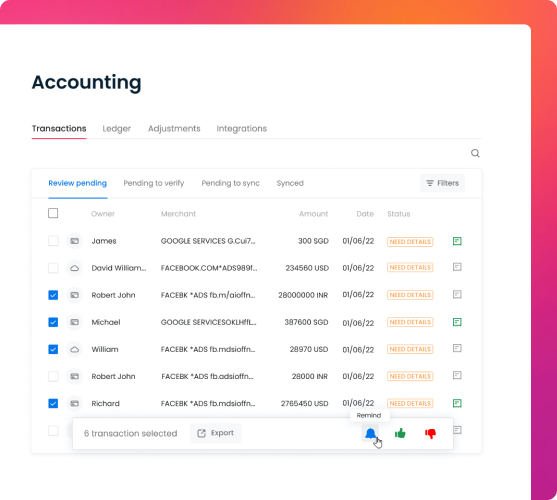The image size is (557, 500).
Task: Open the Transactions tab
Action: [x=59, y=129]
